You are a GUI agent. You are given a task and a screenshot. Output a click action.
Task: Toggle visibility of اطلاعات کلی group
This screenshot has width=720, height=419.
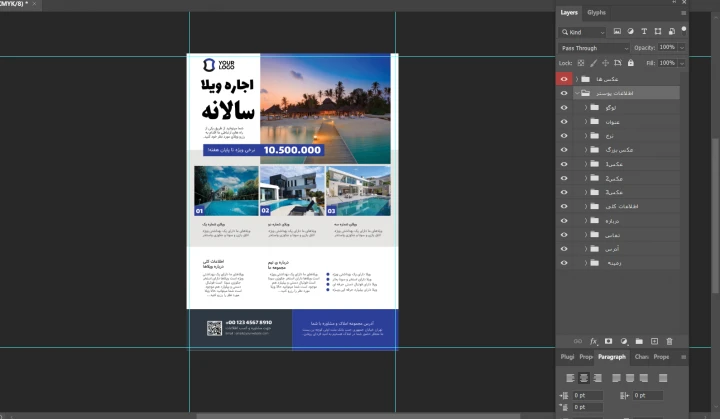click(x=564, y=206)
